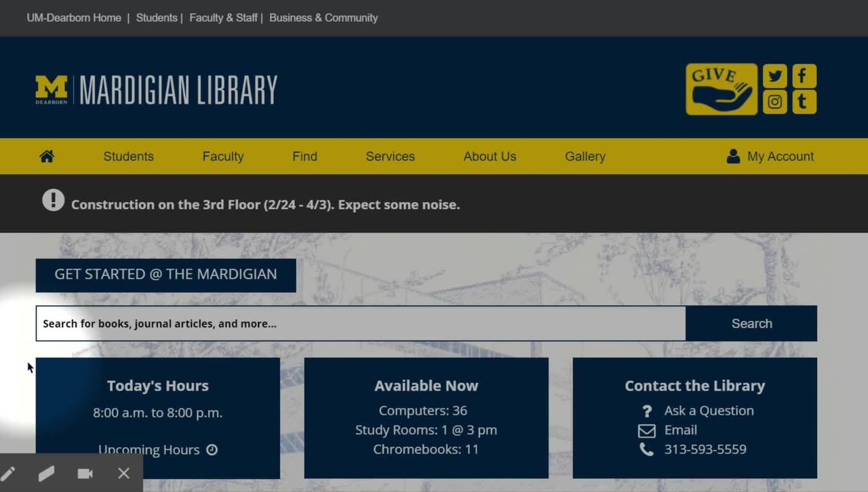Open top bar Students link
The image size is (868, 492).
(157, 18)
